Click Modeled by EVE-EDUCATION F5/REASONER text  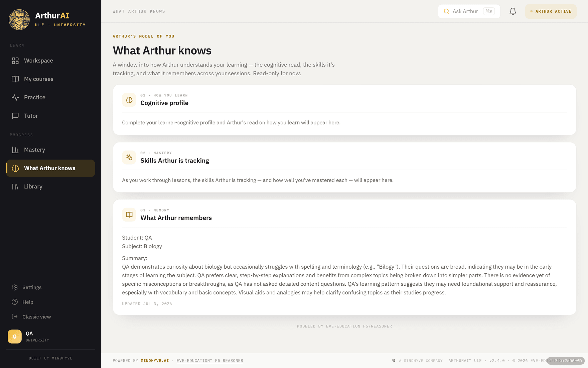point(344,326)
